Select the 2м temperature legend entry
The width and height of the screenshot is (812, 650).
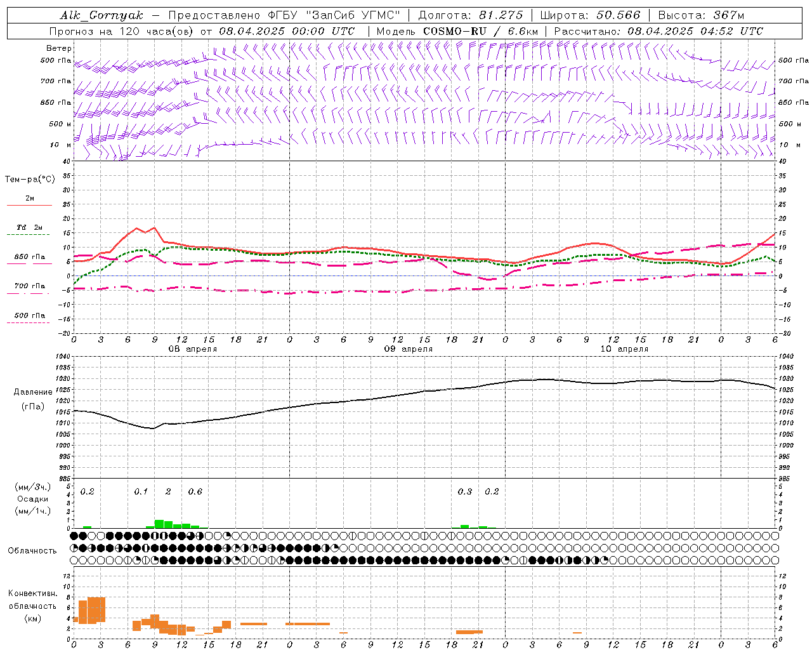(30, 198)
